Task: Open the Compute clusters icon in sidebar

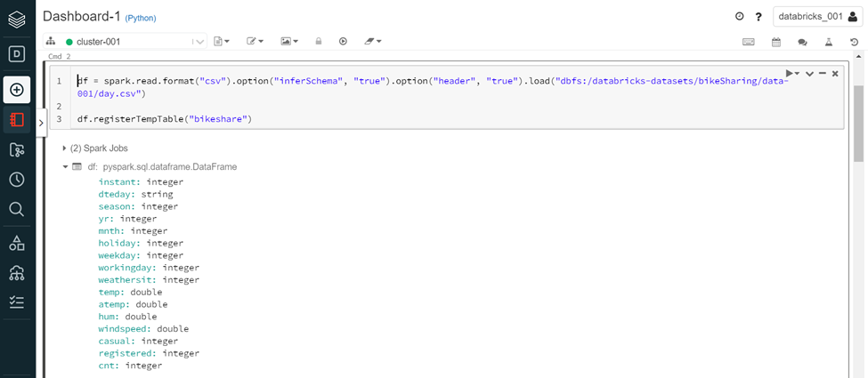Action: (17, 272)
